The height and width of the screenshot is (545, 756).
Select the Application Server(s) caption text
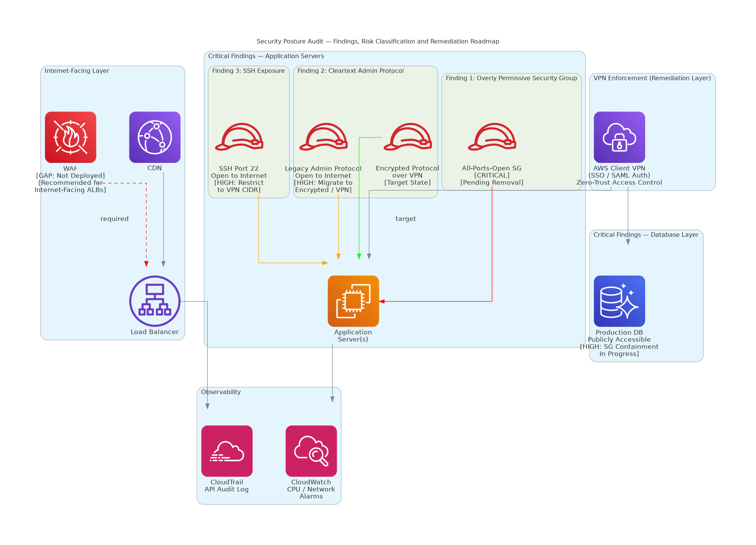coord(353,336)
